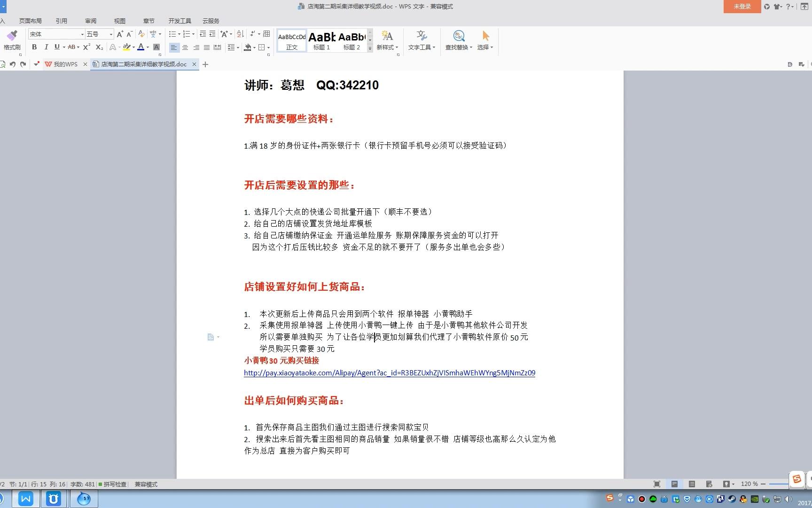
Task: Click the Steam icon in the system tray
Action: [x=732, y=499]
